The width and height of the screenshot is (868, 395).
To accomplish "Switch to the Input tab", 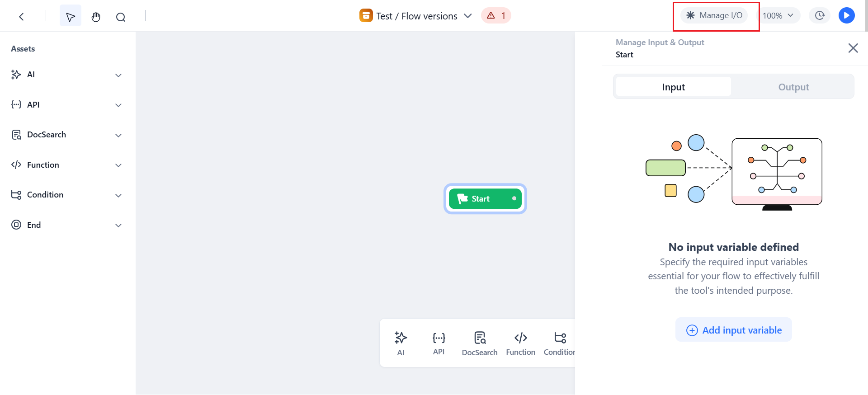I will click(673, 87).
